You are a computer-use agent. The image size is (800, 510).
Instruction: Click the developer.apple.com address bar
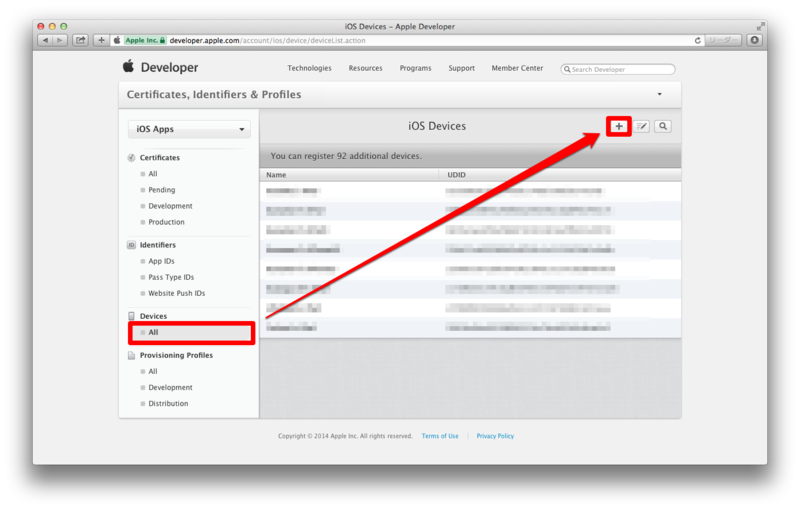[x=408, y=40]
